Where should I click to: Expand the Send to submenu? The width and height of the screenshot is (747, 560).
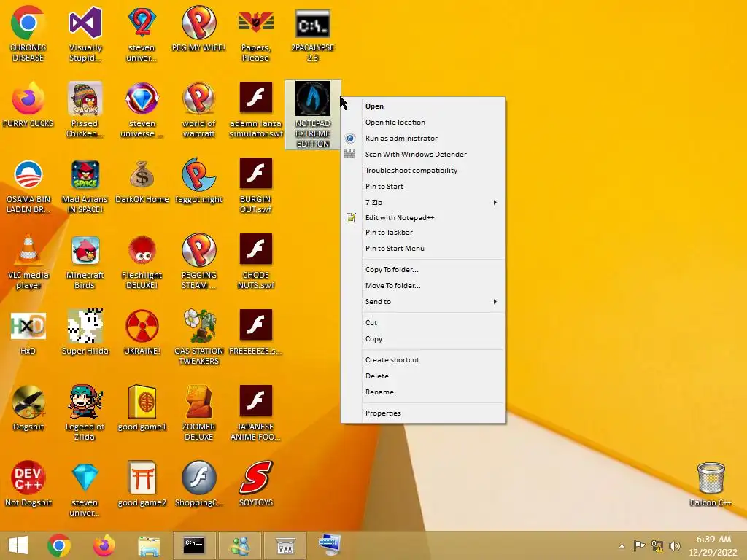(x=423, y=302)
